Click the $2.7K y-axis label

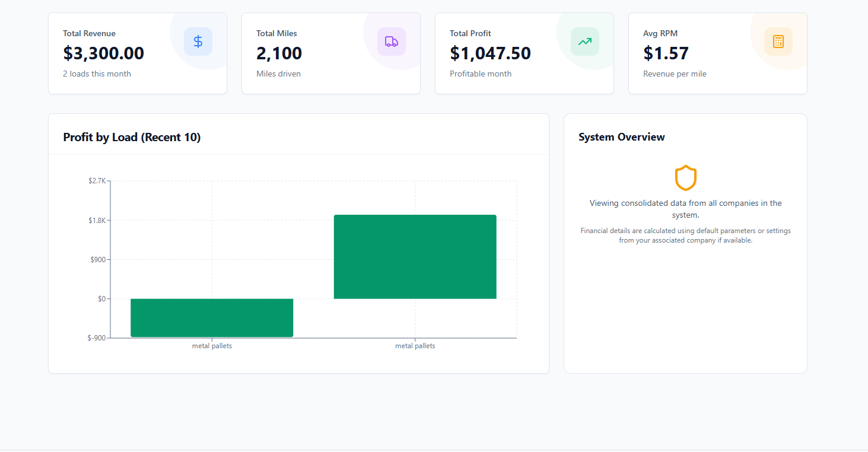click(x=97, y=181)
